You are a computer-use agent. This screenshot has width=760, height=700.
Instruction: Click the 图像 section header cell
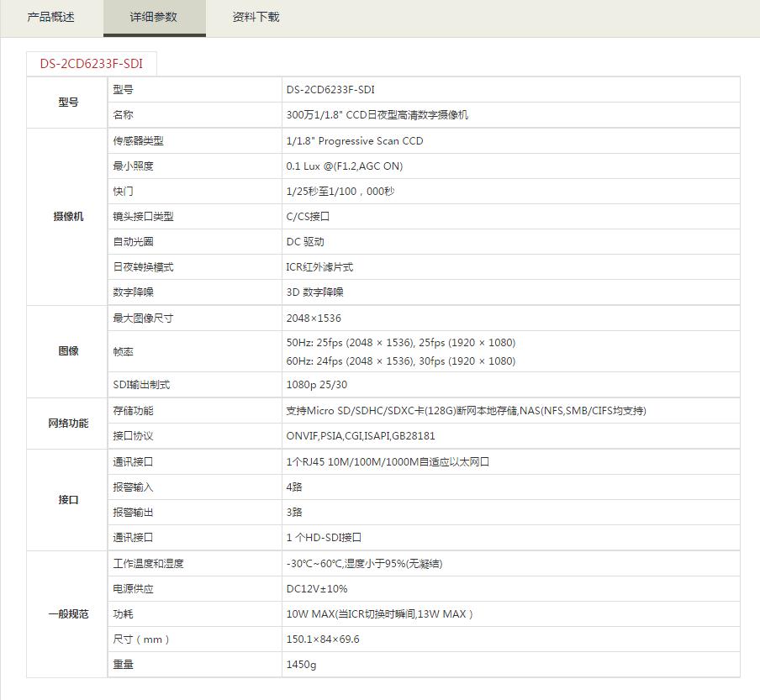click(68, 351)
